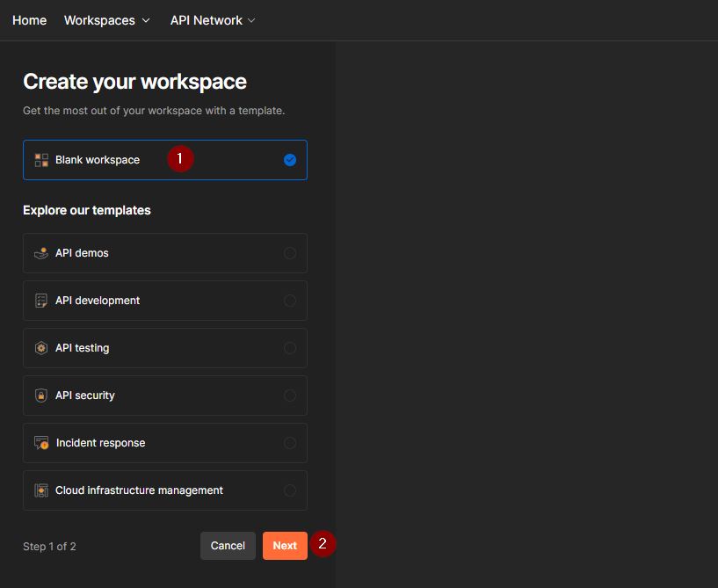718x588 pixels.
Task: Choose the Incident response radio button
Action: click(290, 443)
